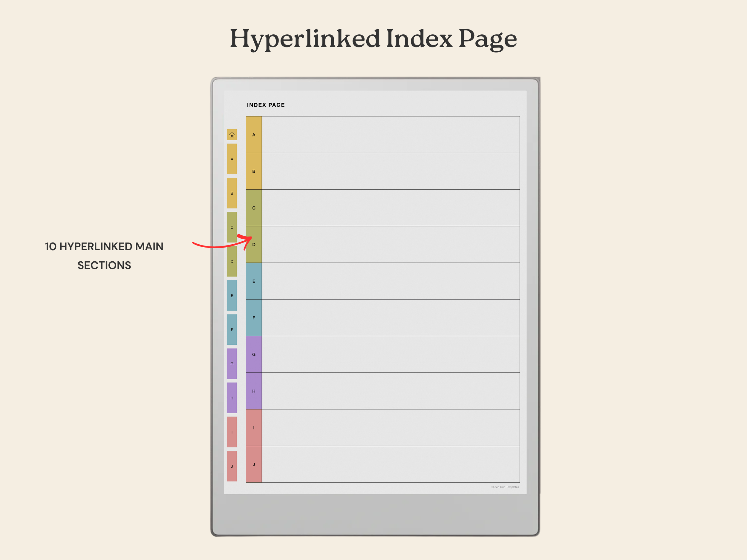Click the Zen Grid Templates copyright text
Viewport: 747px width, 560px height.
[505, 487]
